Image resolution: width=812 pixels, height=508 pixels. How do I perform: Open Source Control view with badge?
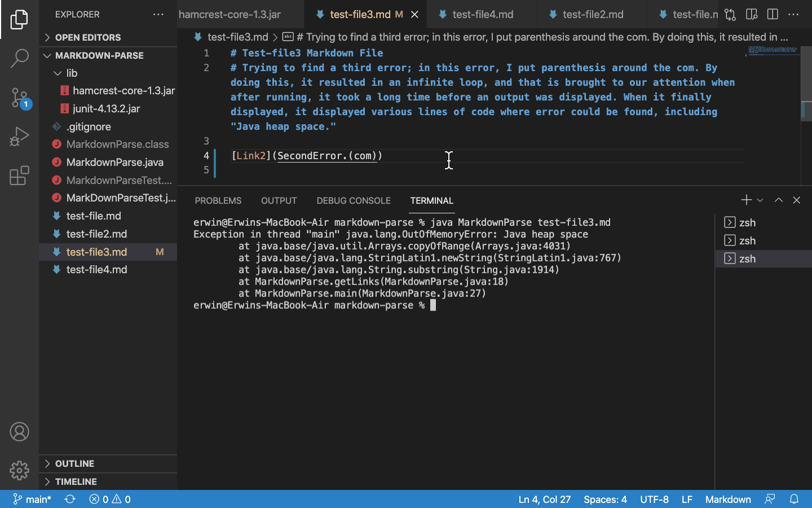19,98
